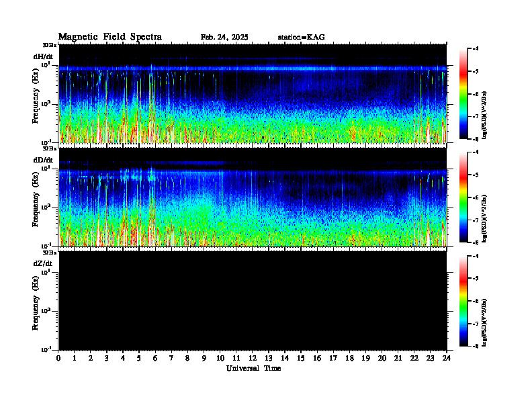
Task: Click the "station=KAG" label
Action: [302, 38]
